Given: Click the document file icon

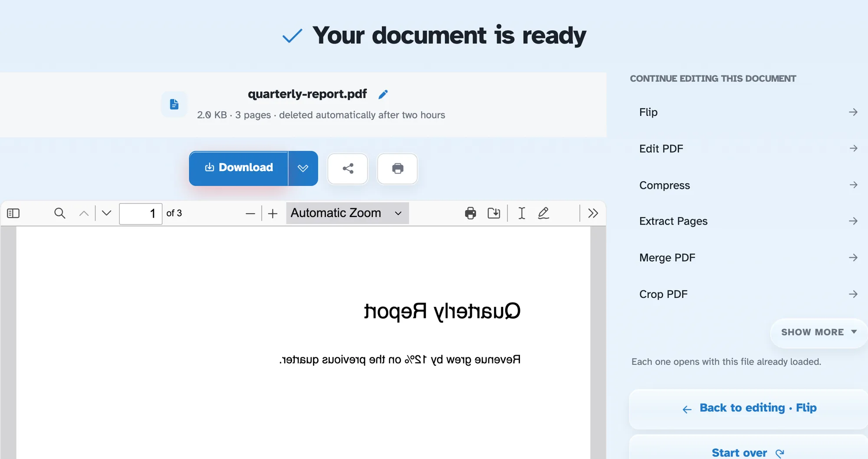Looking at the screenshot, I should click(x=174, y=104).
